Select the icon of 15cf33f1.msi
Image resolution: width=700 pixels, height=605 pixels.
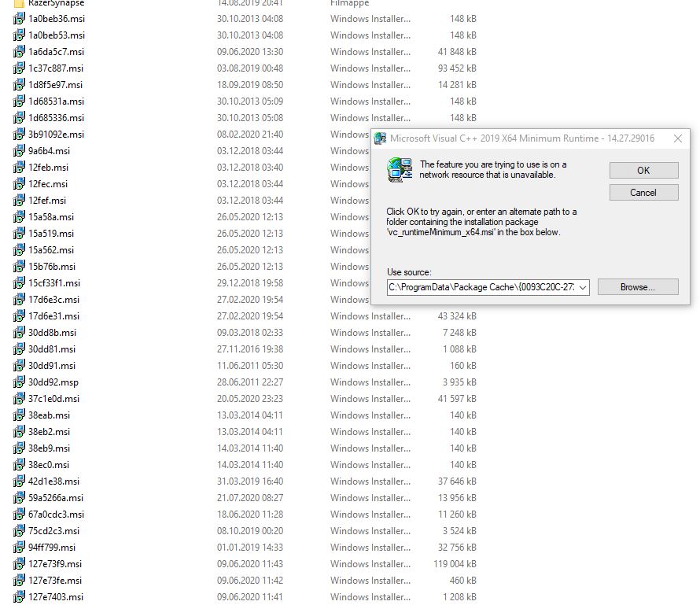click(x=19, y=283)
